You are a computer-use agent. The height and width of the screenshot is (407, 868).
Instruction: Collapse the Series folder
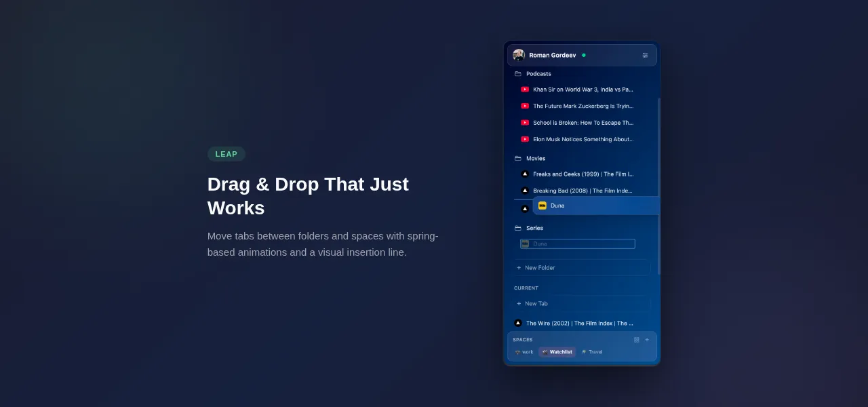point(535,228)
